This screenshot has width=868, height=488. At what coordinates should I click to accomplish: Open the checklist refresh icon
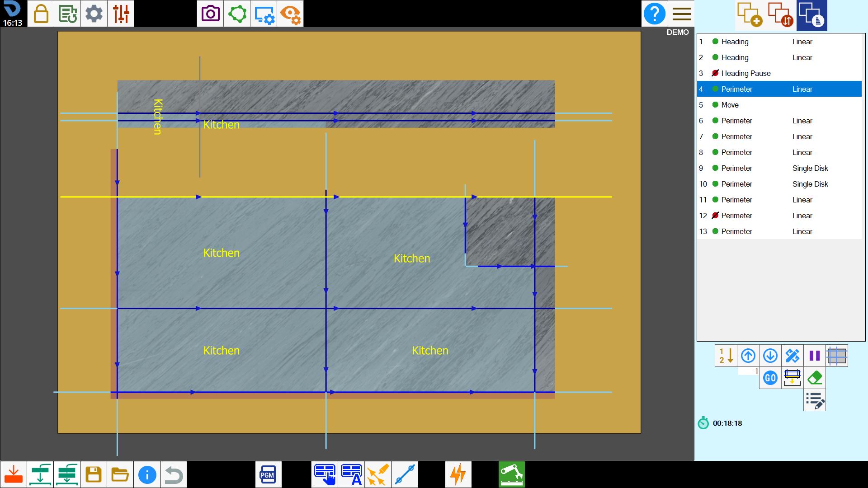click(67, 14)
